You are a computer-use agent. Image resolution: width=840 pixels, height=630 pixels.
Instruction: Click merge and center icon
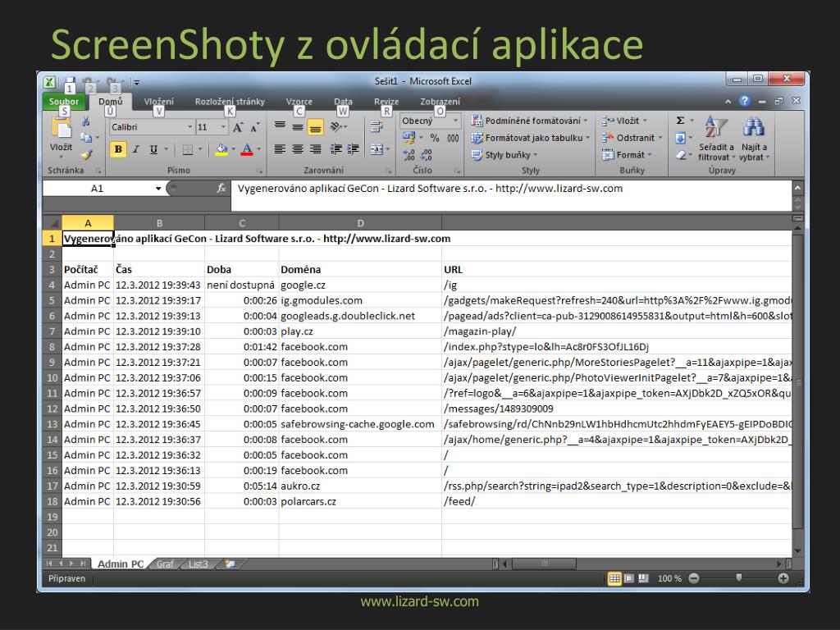[377, 149]
